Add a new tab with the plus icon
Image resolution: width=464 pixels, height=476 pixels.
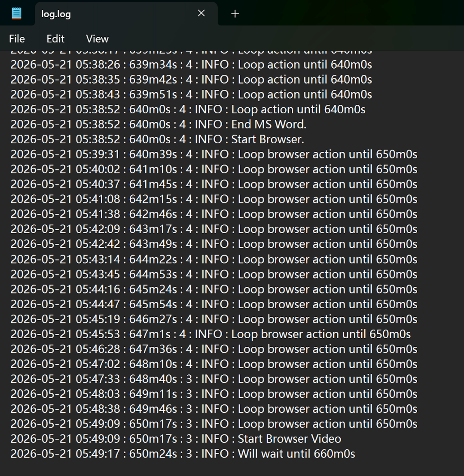click(235, 14)
